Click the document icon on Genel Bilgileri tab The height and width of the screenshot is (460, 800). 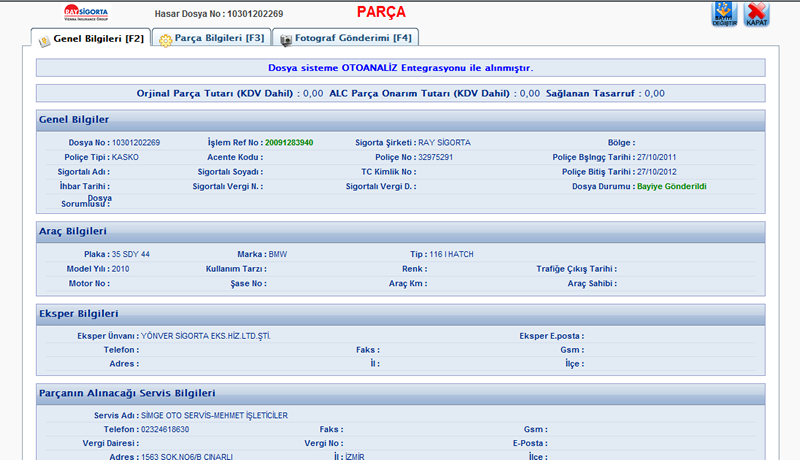pyautogui.click(x=43, y=39)
